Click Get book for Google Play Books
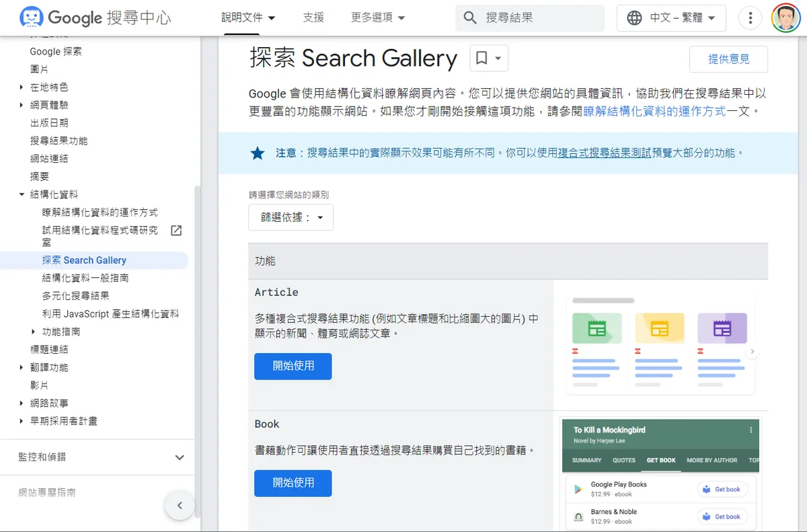This screenshot has height=532, width=807. point(722,489)
